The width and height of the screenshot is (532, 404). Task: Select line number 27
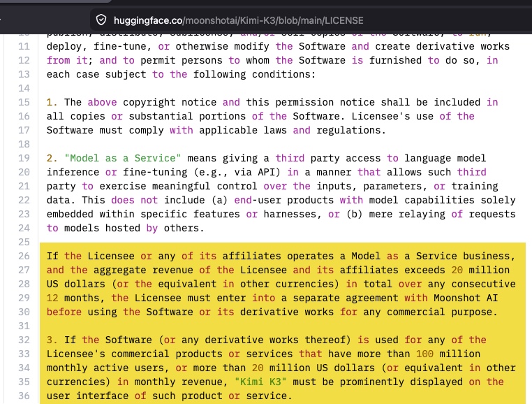(x=24, y=270)
